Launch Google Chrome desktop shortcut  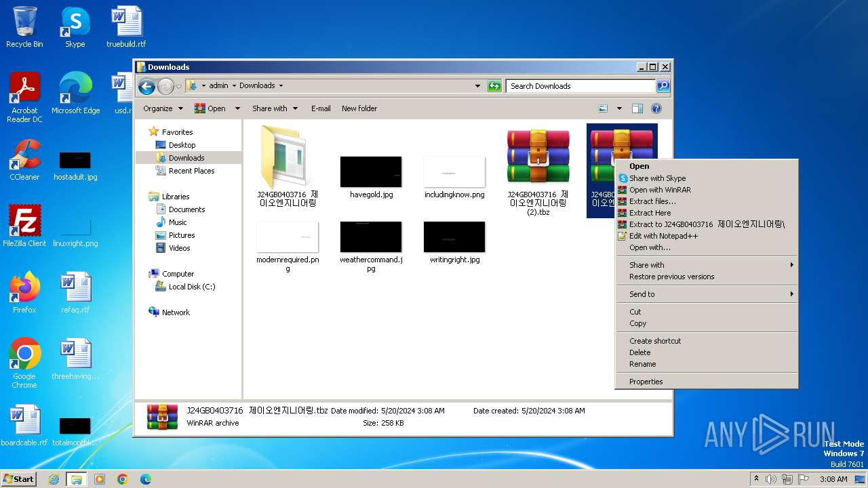[24, 363]
